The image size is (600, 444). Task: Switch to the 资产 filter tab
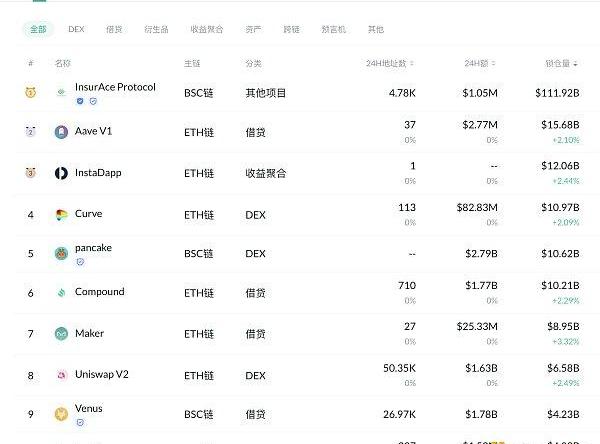tap(253, 29)
